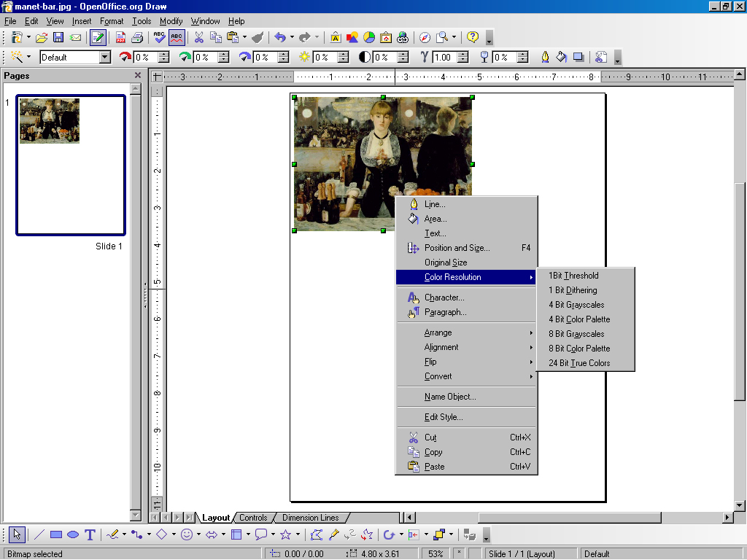
Task: Toggle AutoSpellcheck in the toolbar
Action: point(177,37)
